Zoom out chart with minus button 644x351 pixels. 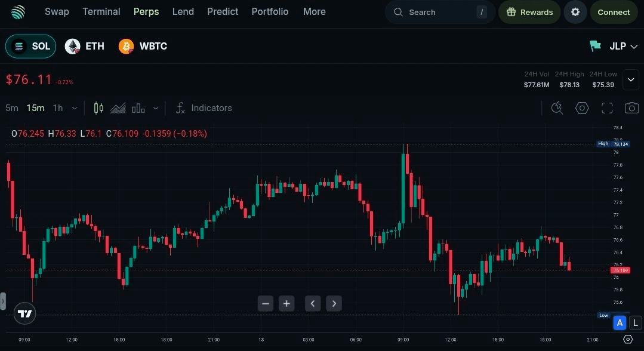coord(266,304)
